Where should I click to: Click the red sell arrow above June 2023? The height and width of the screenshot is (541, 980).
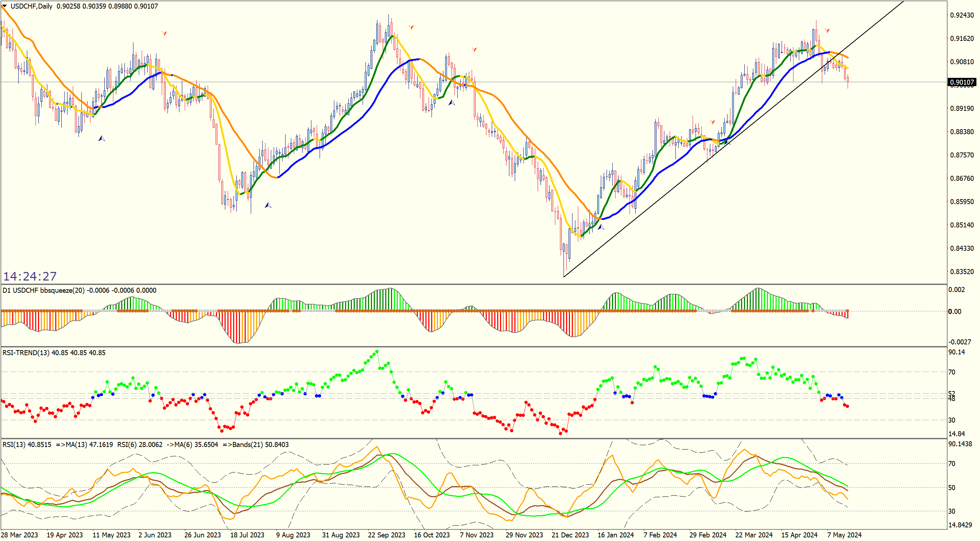click(164, 33)
